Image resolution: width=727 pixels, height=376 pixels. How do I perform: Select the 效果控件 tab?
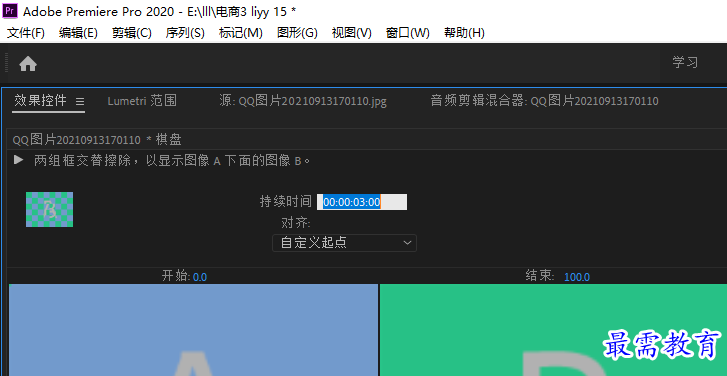(40, 101)
